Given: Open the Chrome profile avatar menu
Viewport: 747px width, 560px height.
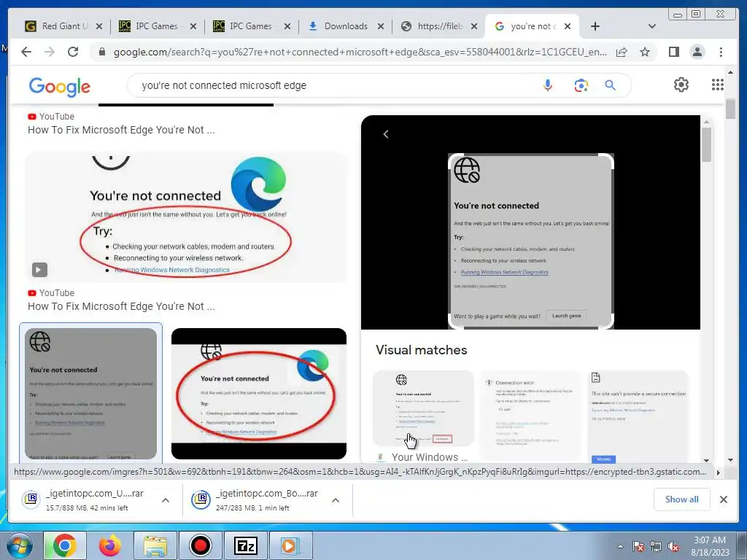Looking at the screenshot, I should click(x=697, y=52).
